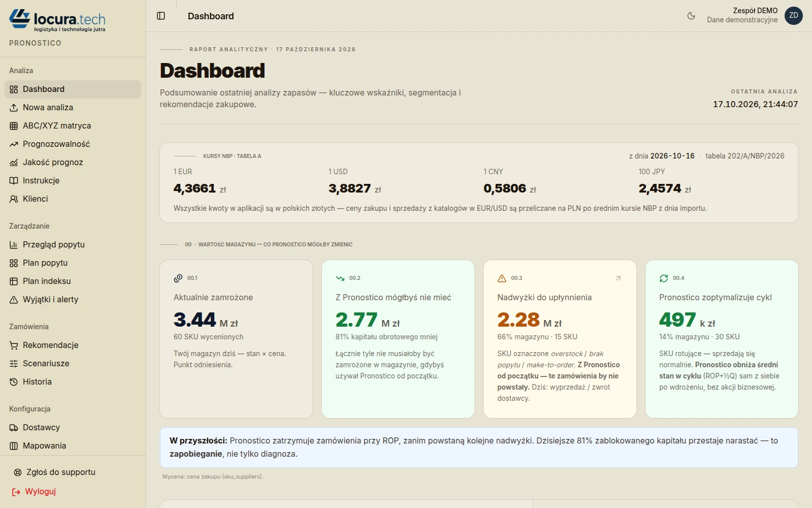Click the coins icon on card 00.1
Viewport: 812px width, 508px height.
(178, 278)
